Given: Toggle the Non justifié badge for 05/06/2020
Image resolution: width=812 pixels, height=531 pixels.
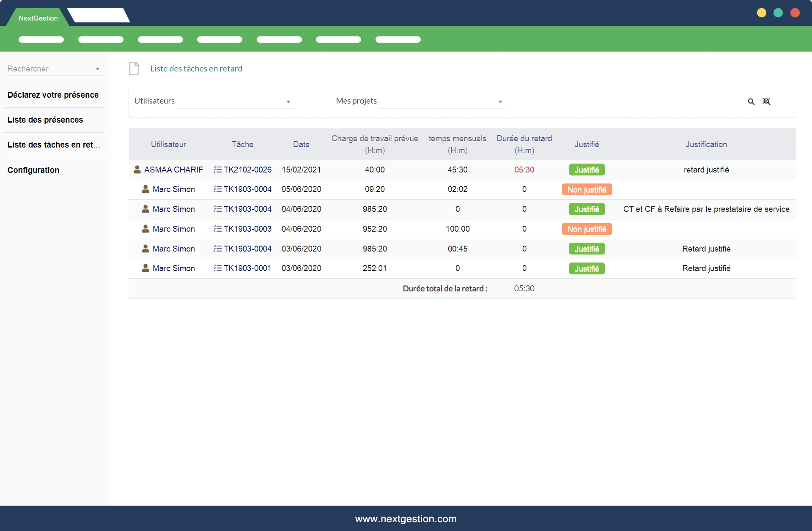Looking at the screenshot, I should pyautogui.click(x=587, y=189).
